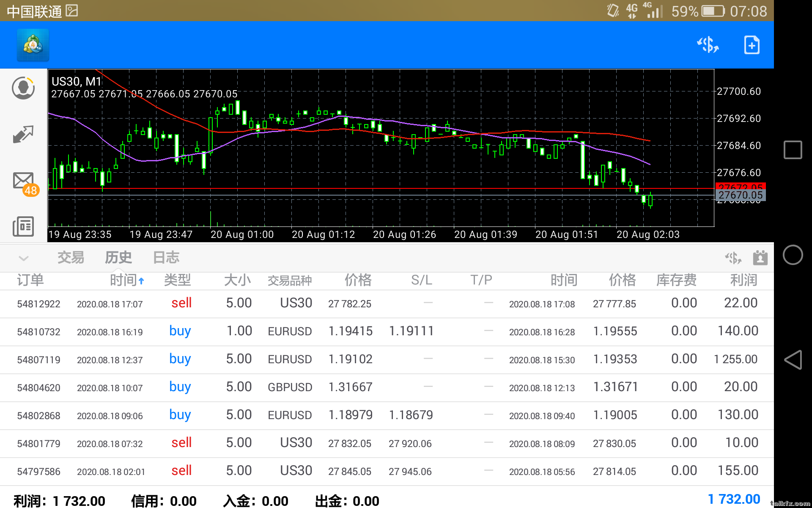Tap the Android recent apps square button
The height and width of the screenshot is (508, 812).
793,150
